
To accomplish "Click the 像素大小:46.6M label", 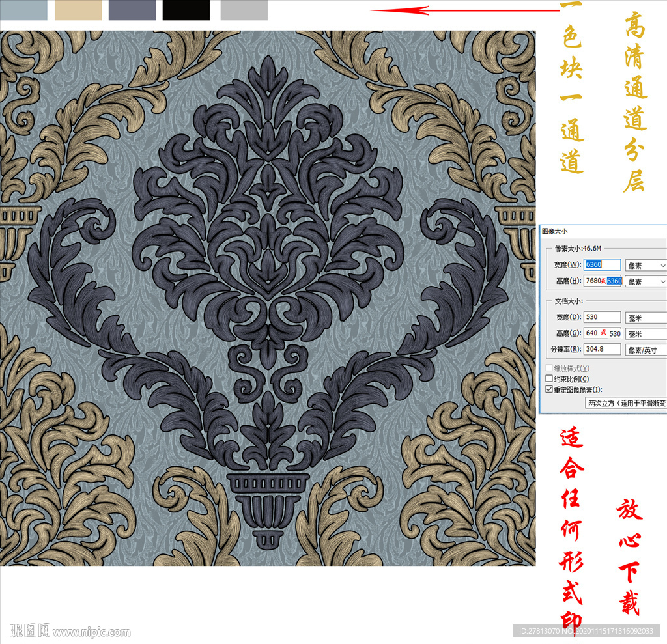I will tap(578, 248).
